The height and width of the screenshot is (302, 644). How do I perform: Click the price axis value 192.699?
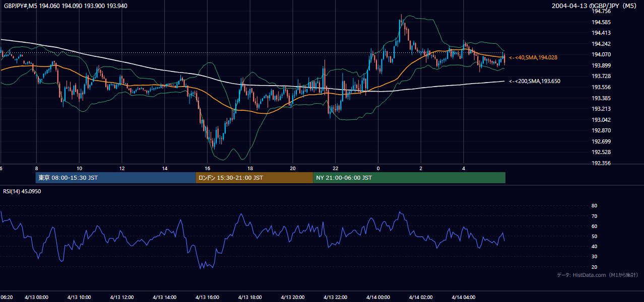click(601, 141)
